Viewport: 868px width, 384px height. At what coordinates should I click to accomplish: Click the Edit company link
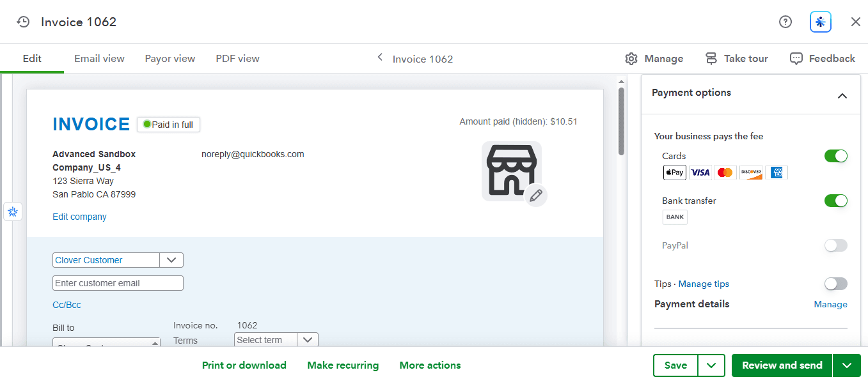79,217
